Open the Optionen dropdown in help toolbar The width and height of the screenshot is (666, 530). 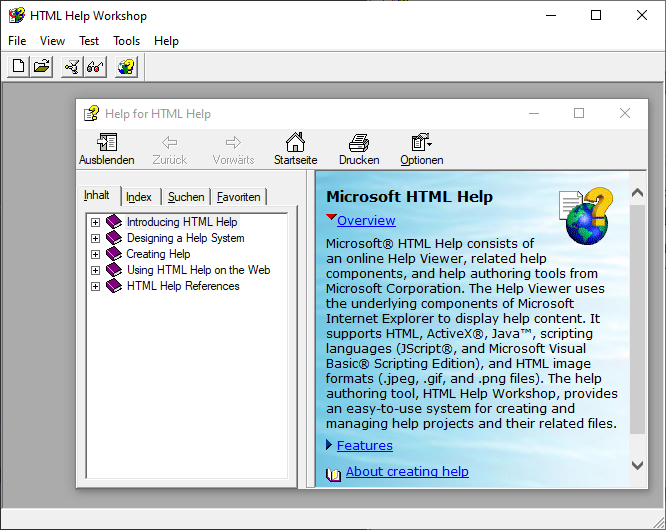(x=421, y=149)
